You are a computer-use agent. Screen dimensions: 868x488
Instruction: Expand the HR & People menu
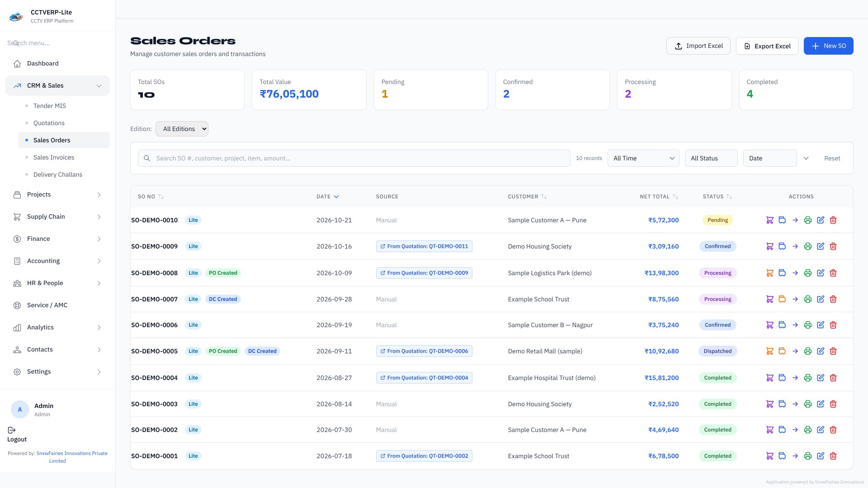57,283
